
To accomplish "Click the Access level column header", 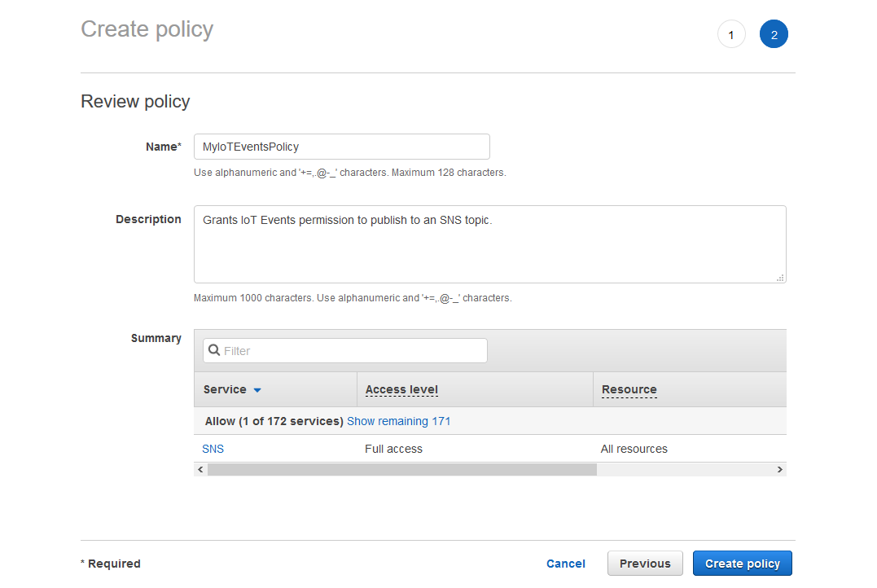I will (401, 390).
